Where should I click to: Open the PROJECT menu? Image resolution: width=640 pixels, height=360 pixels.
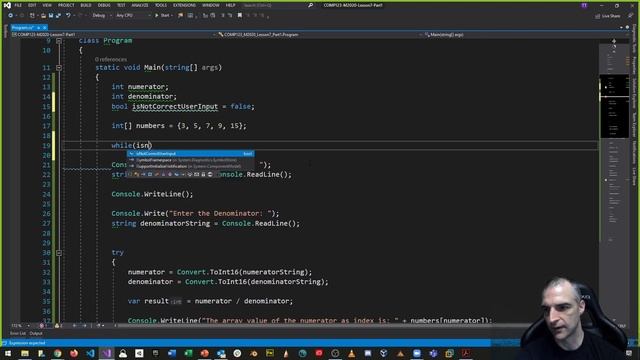(x=66, y=5)
